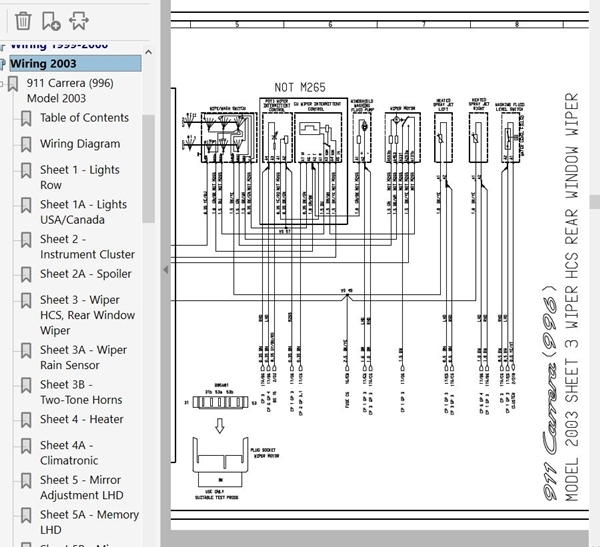Open Sheet 4 - Heater bookmark
The width and height of the screenshot is (600, 547).
82,419
